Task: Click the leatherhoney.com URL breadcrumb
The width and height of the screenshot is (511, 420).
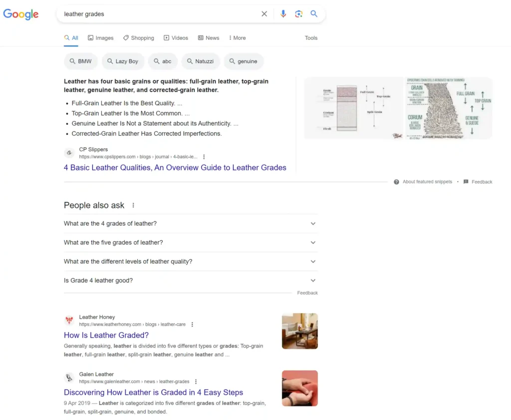Action: click(132, 325)
